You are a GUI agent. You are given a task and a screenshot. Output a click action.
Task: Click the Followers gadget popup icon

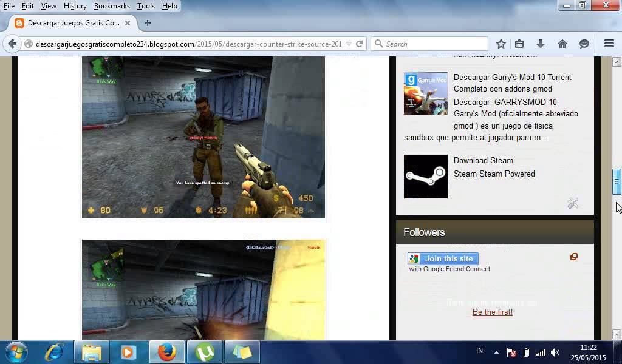pyautogui.click(x=573, y=257)
